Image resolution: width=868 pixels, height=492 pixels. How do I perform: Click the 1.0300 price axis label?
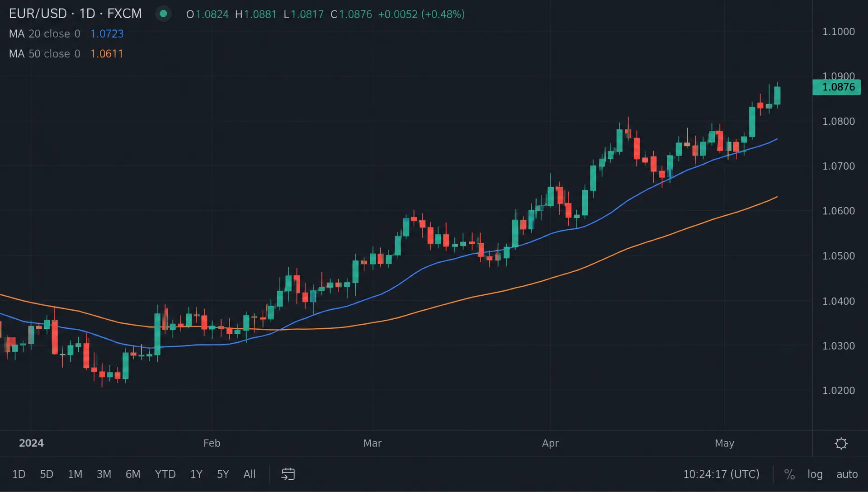839,345
